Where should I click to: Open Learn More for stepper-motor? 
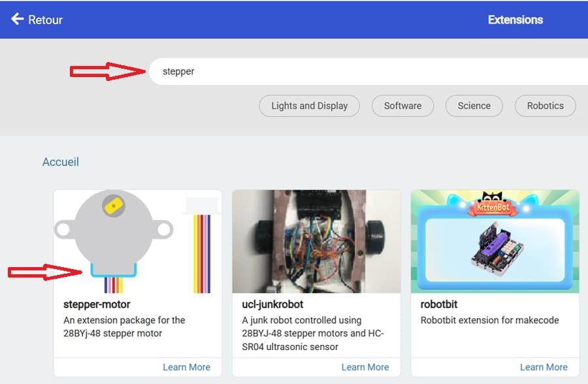tap(186, 367)
